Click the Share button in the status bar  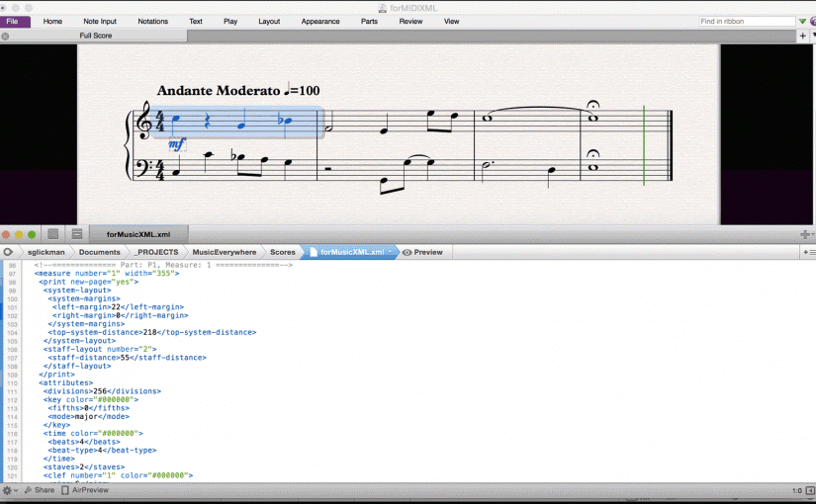[40, 490]
